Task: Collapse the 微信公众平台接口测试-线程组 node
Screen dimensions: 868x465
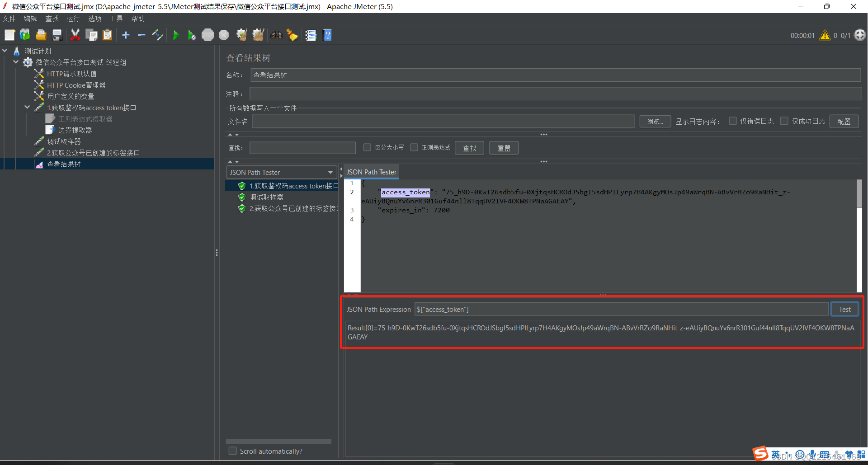Action: pos(16,62)
